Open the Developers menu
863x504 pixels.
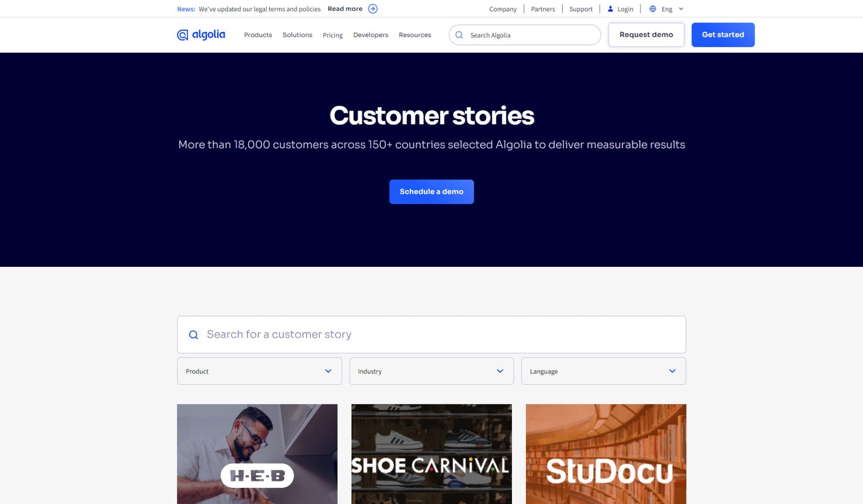[370, 35]
